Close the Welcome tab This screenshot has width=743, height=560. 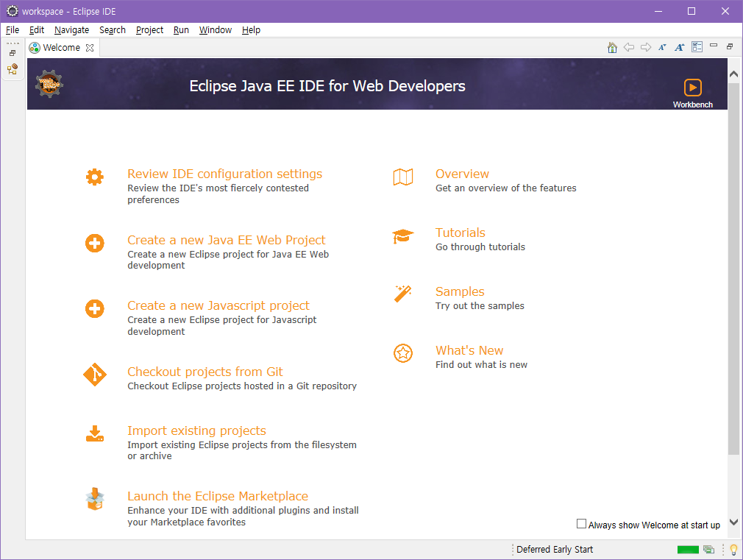(90, 47)
